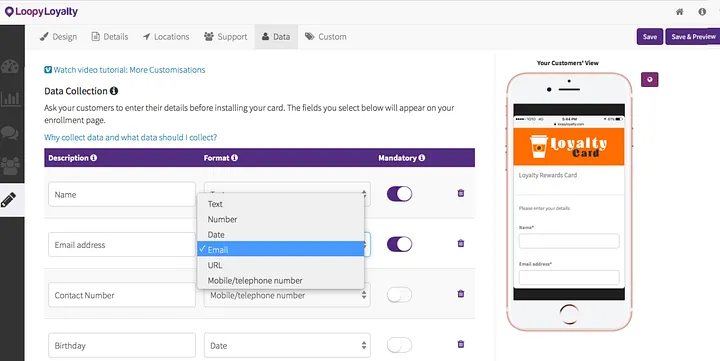Toggle Mandatory switch for Name
The height and width of the screenshot is (361, 720).
point(399,194)
